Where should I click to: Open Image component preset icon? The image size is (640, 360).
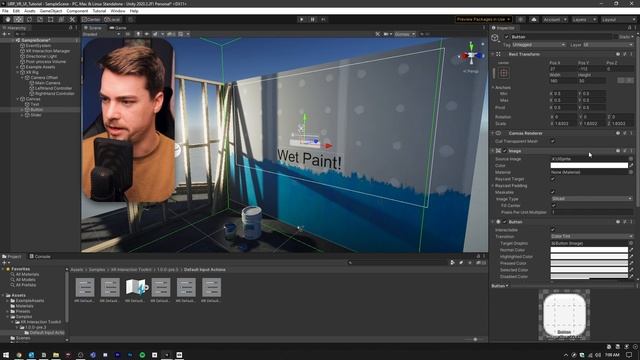pyautogui.click(x=625, y=151)
